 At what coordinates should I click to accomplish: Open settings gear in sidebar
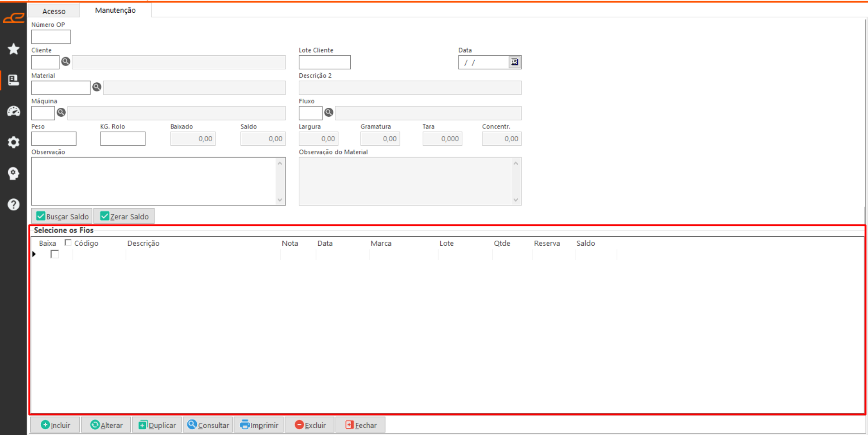pyautogui.click(x=14, y=142)
